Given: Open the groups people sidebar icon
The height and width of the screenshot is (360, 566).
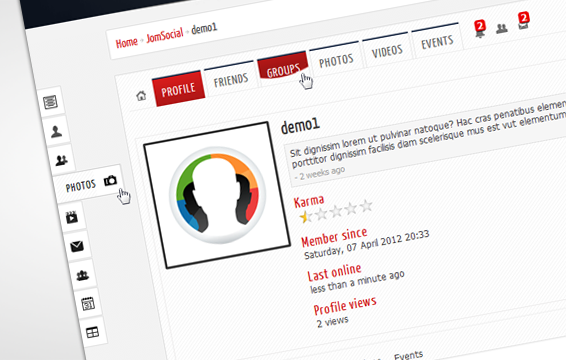Looking at the screenshot, I should [83, 275].
